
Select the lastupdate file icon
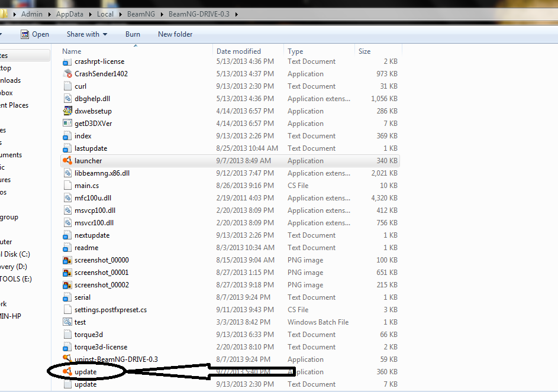tap(67, 148)
